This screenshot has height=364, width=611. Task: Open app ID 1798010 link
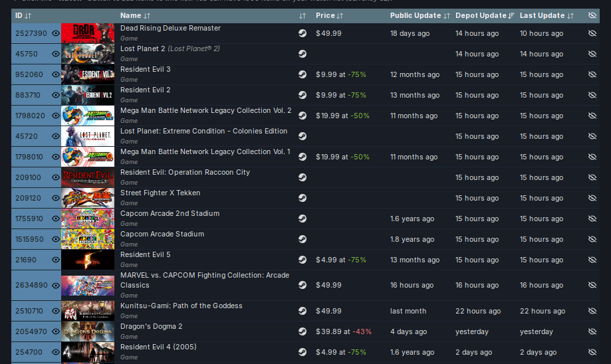(30, 157)
